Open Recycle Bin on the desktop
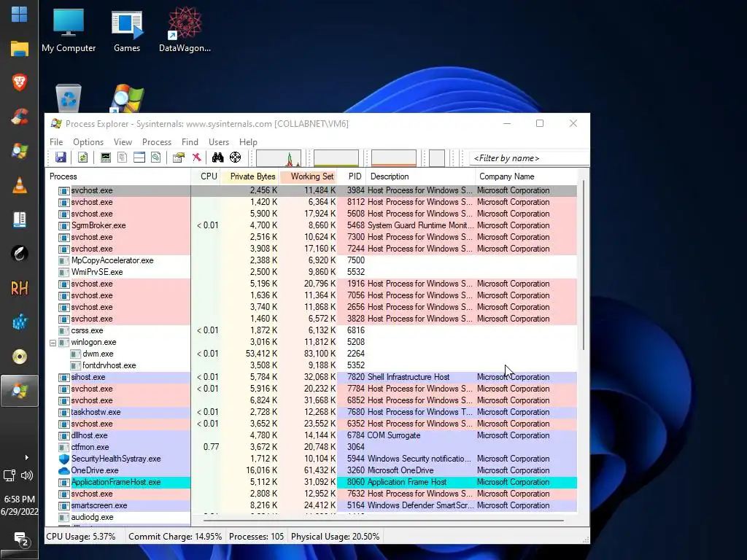 (69, 98)
